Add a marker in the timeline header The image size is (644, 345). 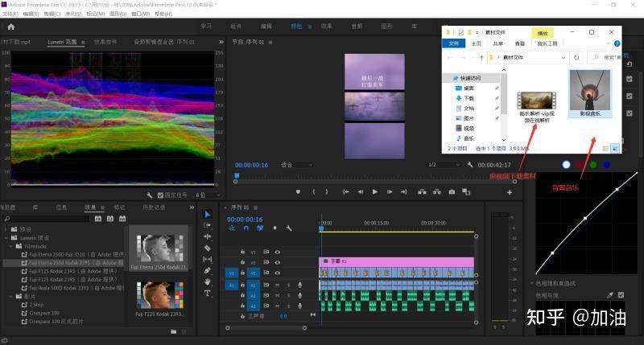275,228
